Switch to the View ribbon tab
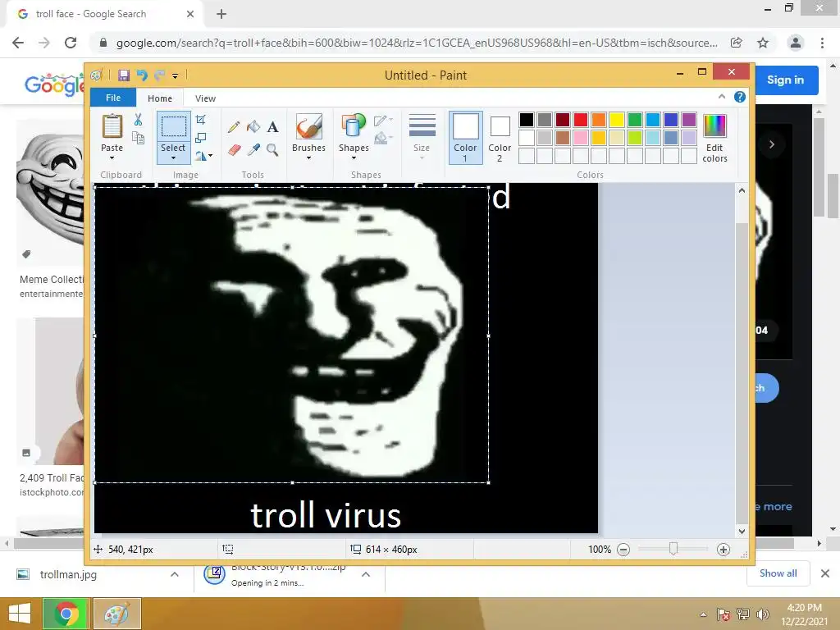Image resolution: width=840 pixels, height=630 pixels. [205, 98]
